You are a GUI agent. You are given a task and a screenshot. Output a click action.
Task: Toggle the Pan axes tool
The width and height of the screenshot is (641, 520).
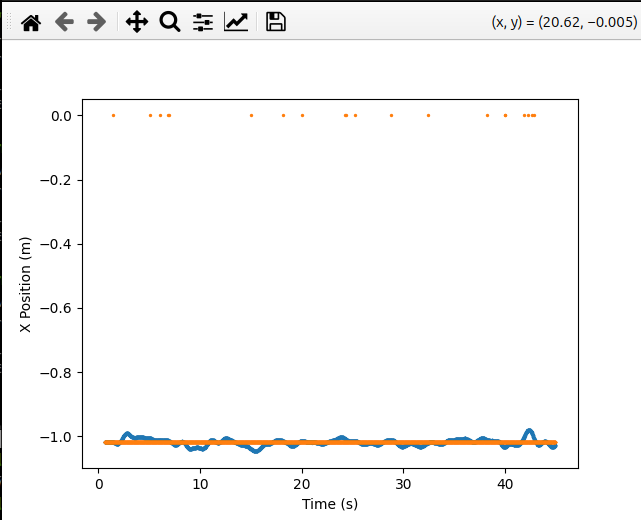point(137,22)
